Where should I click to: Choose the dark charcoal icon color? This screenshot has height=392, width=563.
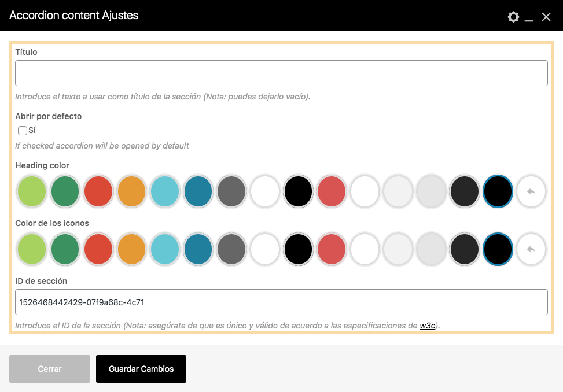465,249
